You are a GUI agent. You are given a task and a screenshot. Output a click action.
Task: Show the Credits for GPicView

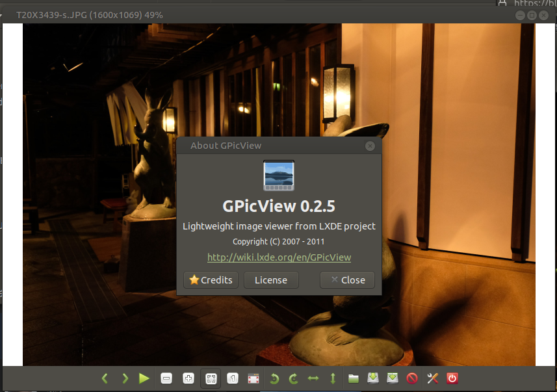[210, 280]
